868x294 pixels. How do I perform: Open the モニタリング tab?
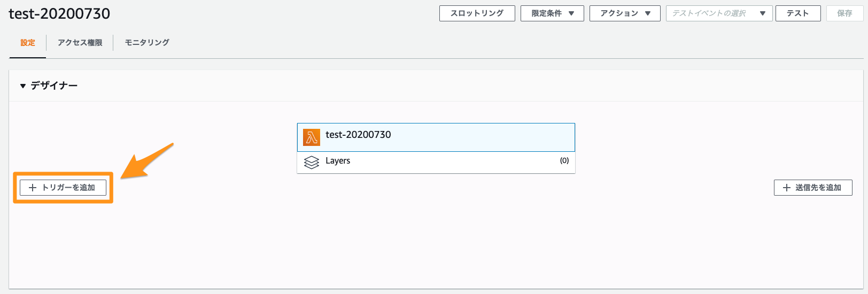pos(147,43)
